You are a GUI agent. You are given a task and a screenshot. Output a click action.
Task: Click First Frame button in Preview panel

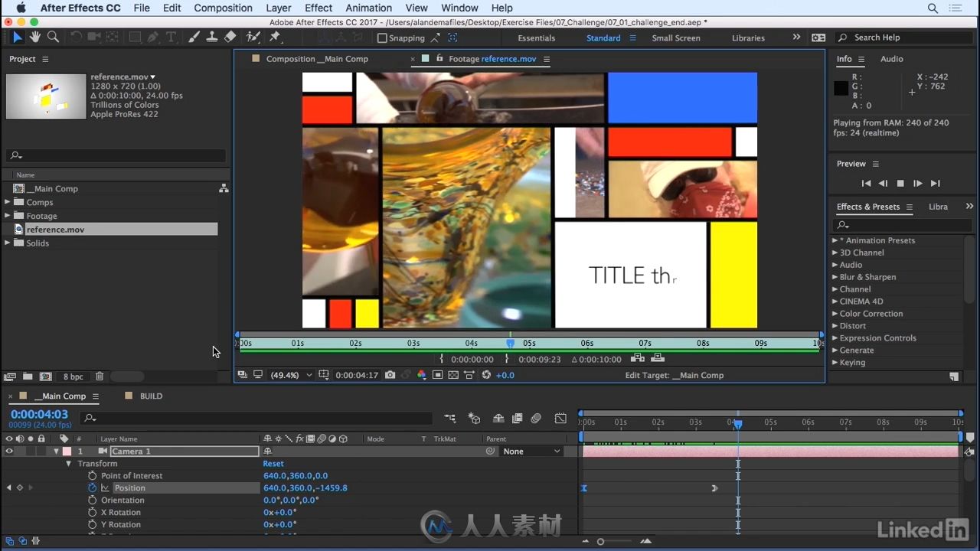(866, 184)
